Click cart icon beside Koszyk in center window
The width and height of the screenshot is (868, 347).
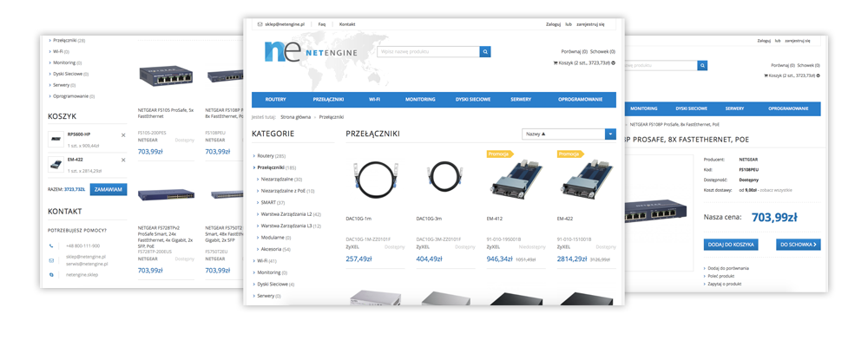[x=556, y=62]
